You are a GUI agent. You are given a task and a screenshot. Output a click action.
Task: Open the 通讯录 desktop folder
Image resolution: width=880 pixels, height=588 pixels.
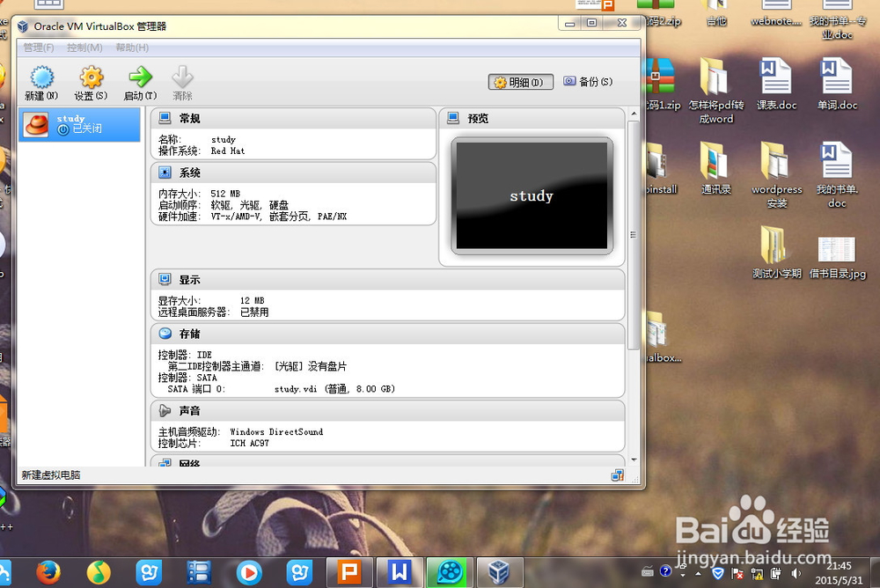click(715, 168)
